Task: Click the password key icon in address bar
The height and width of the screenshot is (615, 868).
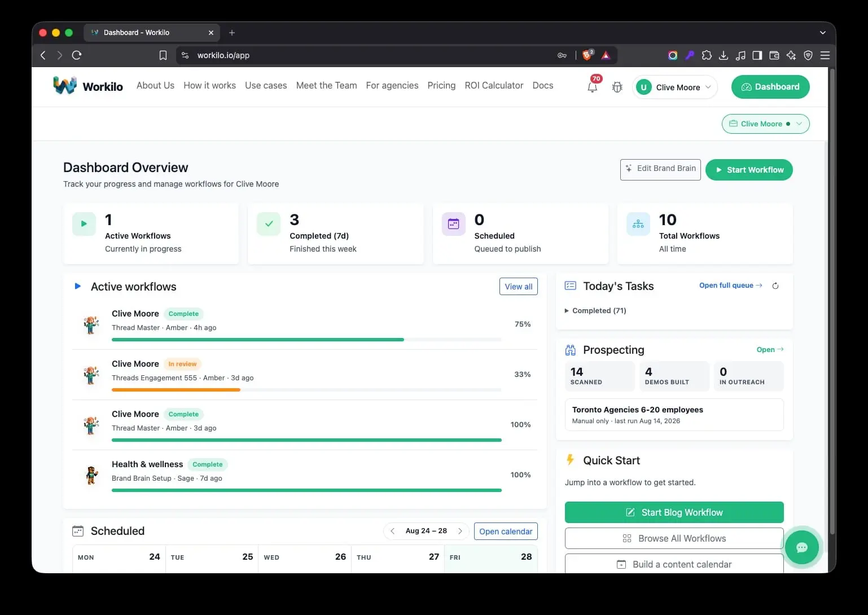Action: [562, 55]
